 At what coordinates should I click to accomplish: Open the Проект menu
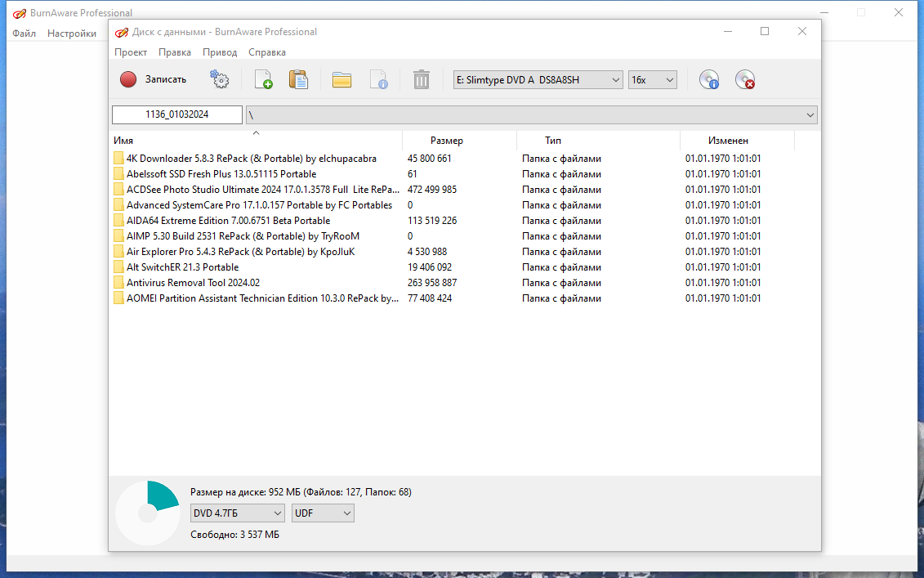click(131, 52)
